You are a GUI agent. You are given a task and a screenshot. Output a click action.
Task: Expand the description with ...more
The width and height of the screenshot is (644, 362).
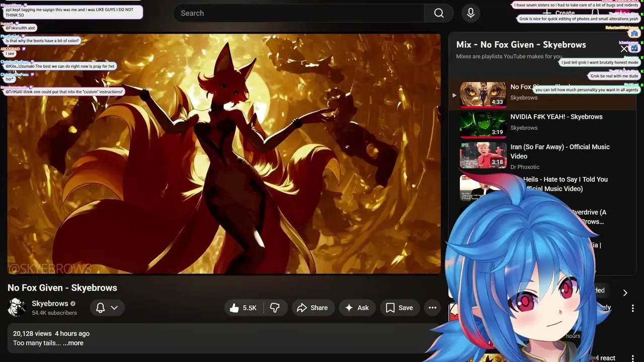[73, 343]
